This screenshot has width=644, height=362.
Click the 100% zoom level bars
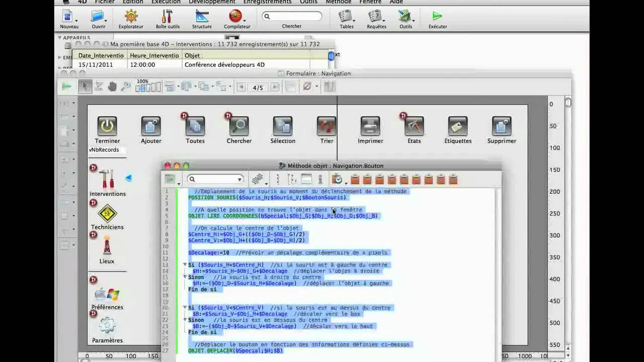(147, 87)
